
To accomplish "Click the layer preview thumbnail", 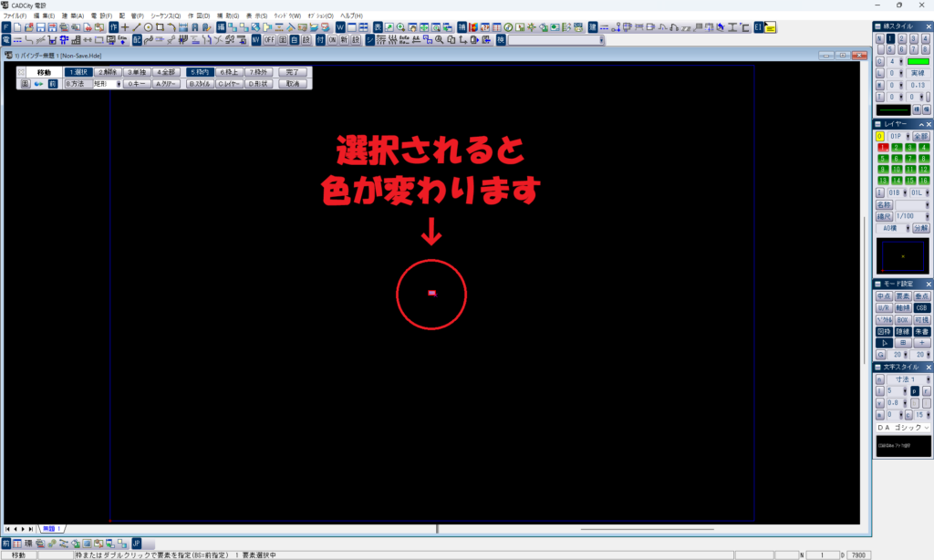I will pos(903,256).
